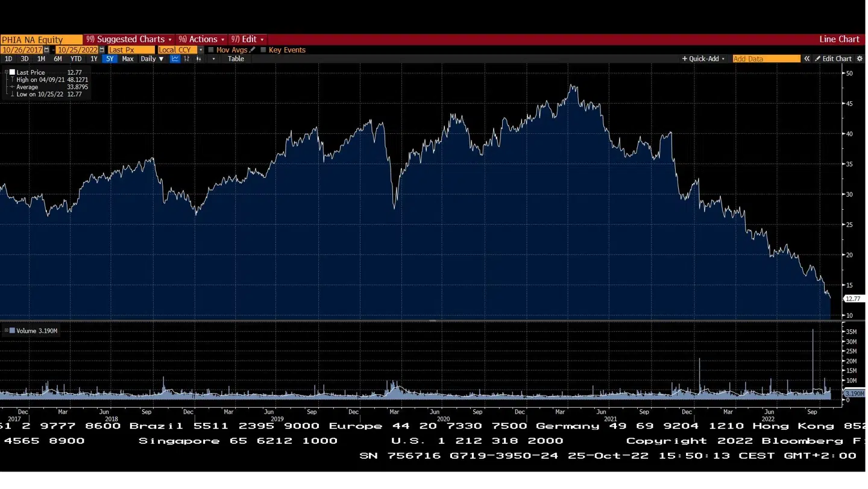Enable the Mov Avgs checkbox
The height and width of the screenshot is (489, 868).
pyautogui.click(x=211, y=50)
